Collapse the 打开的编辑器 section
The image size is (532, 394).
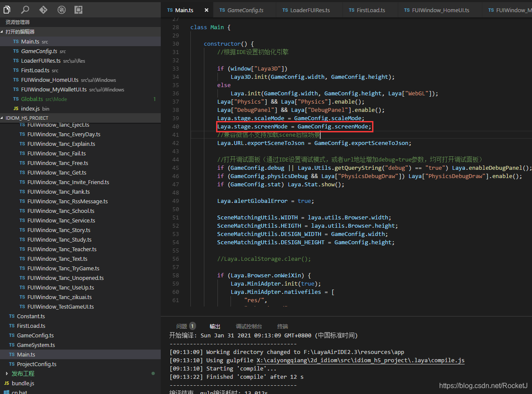pyautogui.click(x=80, y=32)
